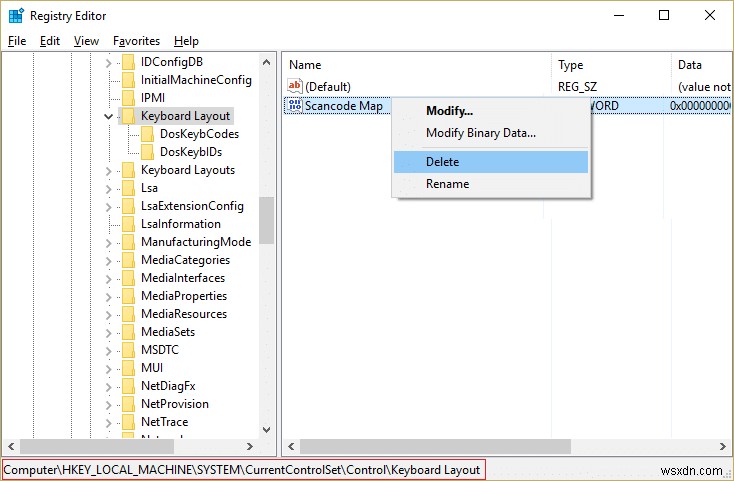Click the values pane scroll right arrow
734x481 pixels.
[723, 446]
